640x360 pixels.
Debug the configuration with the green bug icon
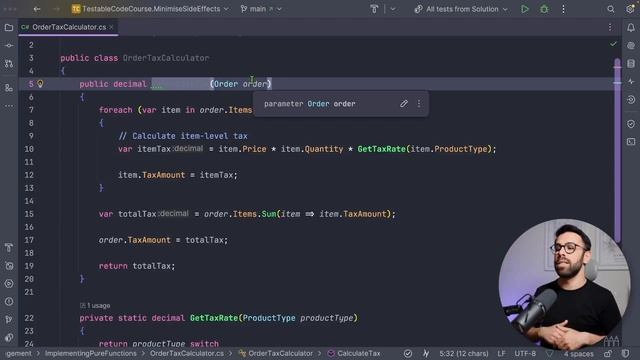coord(544,9)
